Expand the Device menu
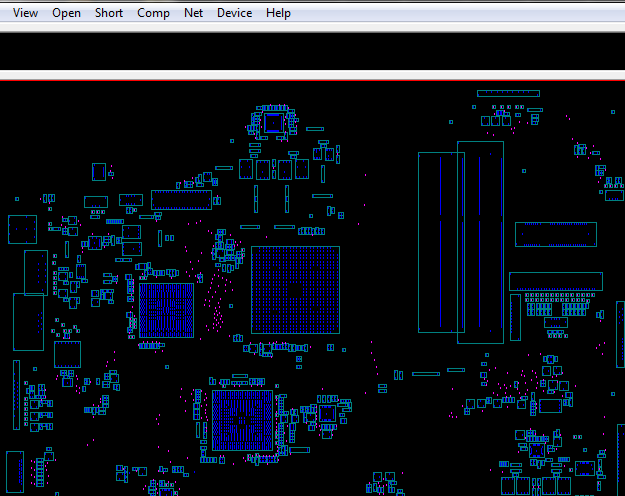This screenshot has width=625, height=496. coord(234,13)
